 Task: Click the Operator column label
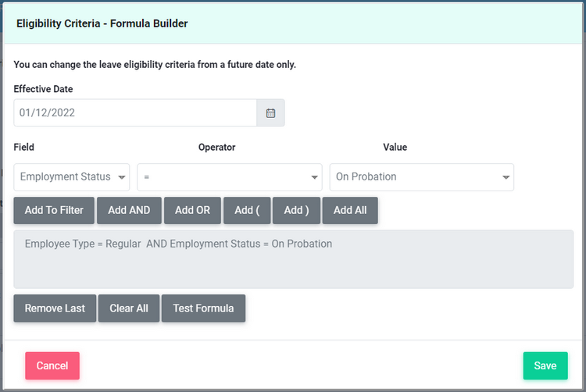point(216,147)
